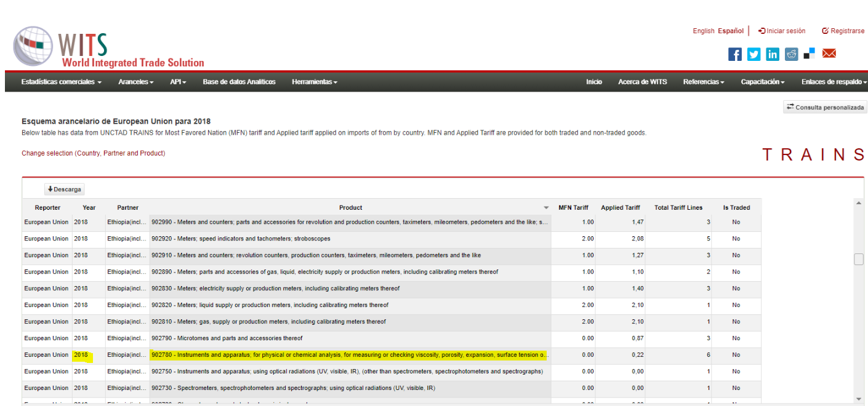Click the World Integrated Trade Solution title

coord(133,63)
